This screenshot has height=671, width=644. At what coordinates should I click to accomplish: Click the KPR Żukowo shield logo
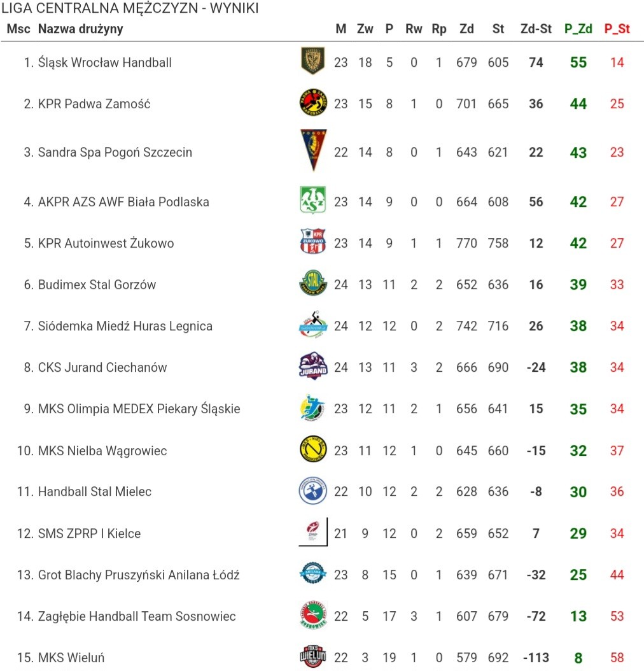(x=313, y=241)
